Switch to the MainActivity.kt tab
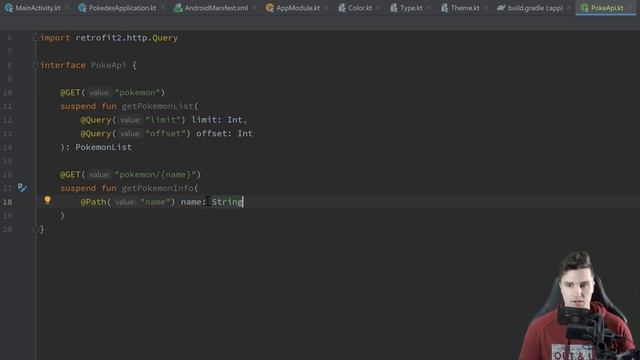 38,8
